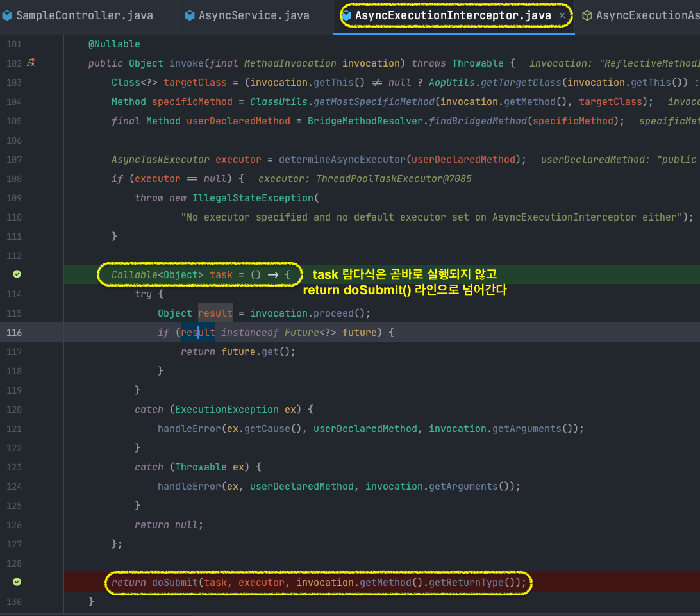Click the SampleController.java file icon
The height and width of the screenshot is (616, 700).
tap(7, 15)
